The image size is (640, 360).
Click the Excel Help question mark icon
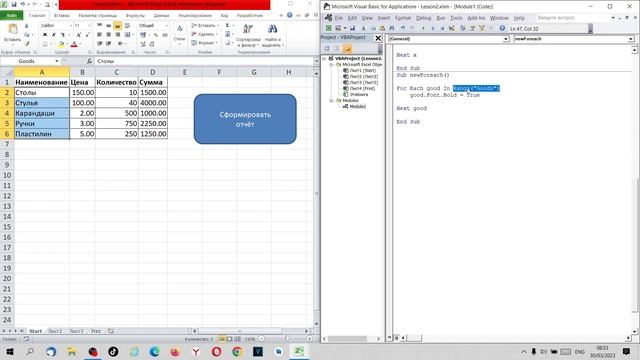[x=289, y=15]
